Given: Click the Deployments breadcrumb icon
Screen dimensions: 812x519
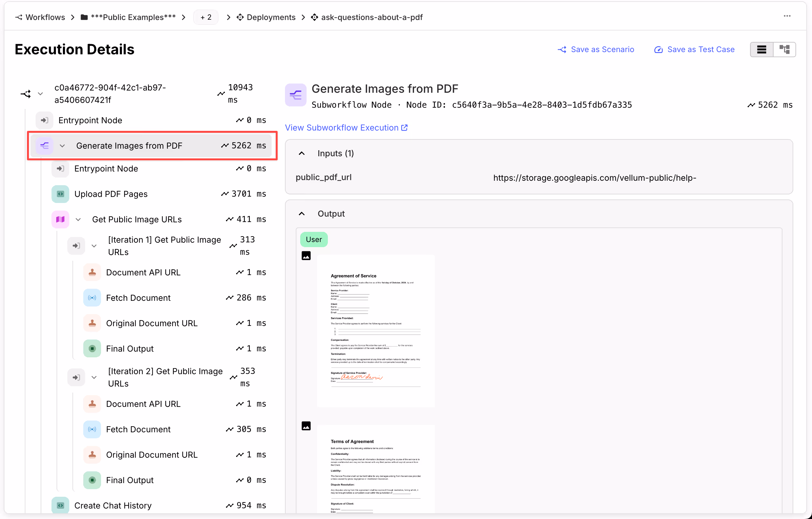Looking at the screenshot, I should (x=240, y=17).
